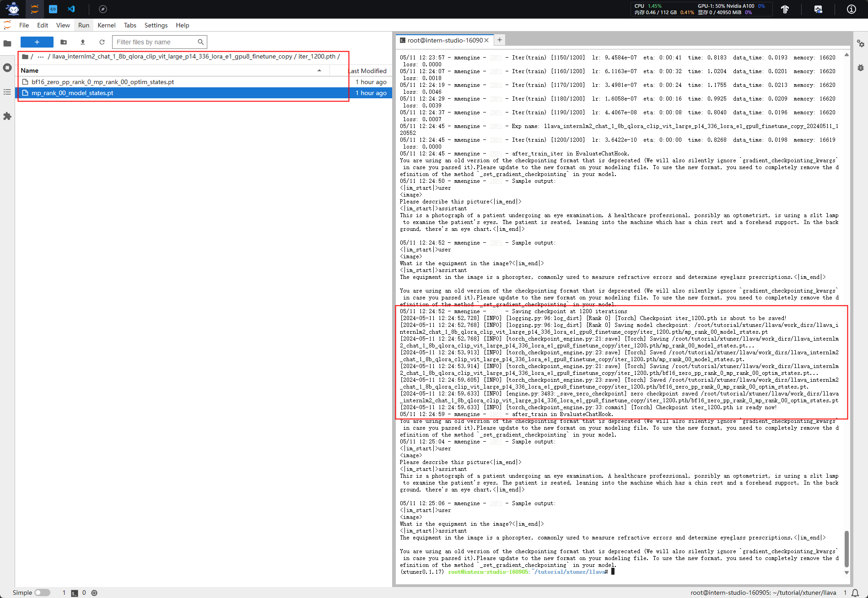Click terminal scrollbar up arrow
868x598 pixels.
[846, 55]
